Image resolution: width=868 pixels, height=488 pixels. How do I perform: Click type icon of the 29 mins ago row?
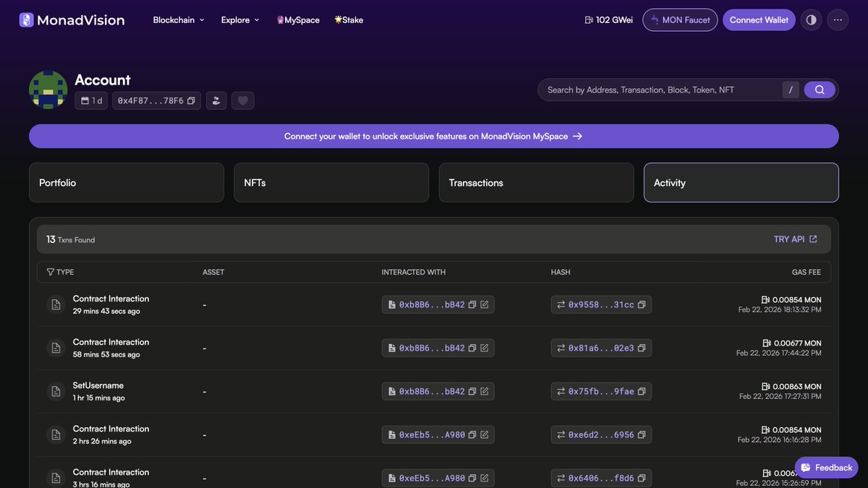click(x=56, y=304)
